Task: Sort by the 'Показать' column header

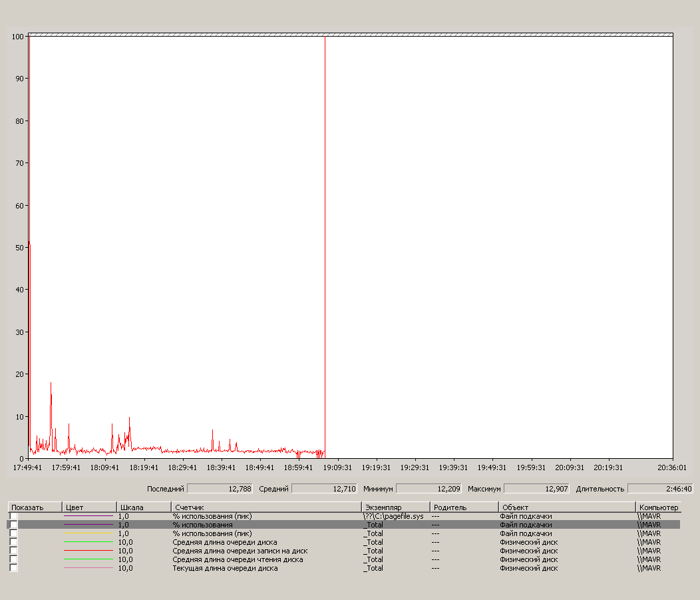Action: click(x=35, y=507)
